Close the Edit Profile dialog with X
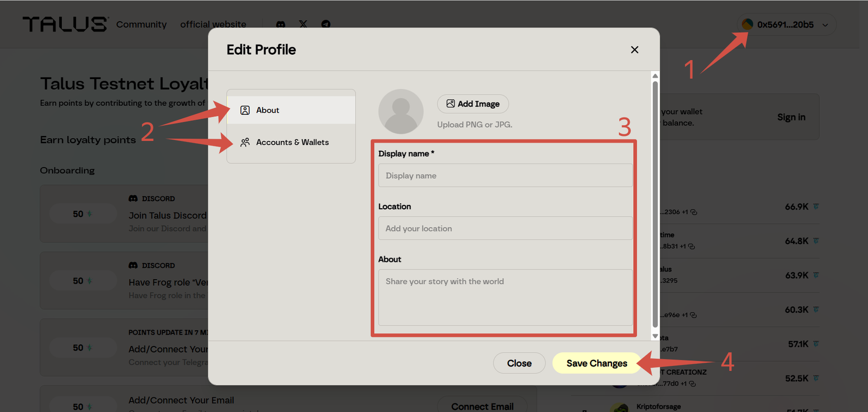Viewport: 868px width, 412px height. [634, 50]
